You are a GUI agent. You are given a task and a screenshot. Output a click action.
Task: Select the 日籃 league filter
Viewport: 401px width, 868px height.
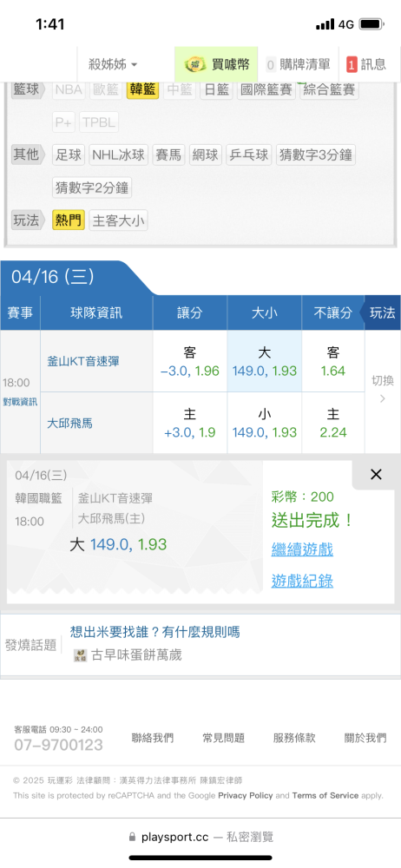(217, 89)
